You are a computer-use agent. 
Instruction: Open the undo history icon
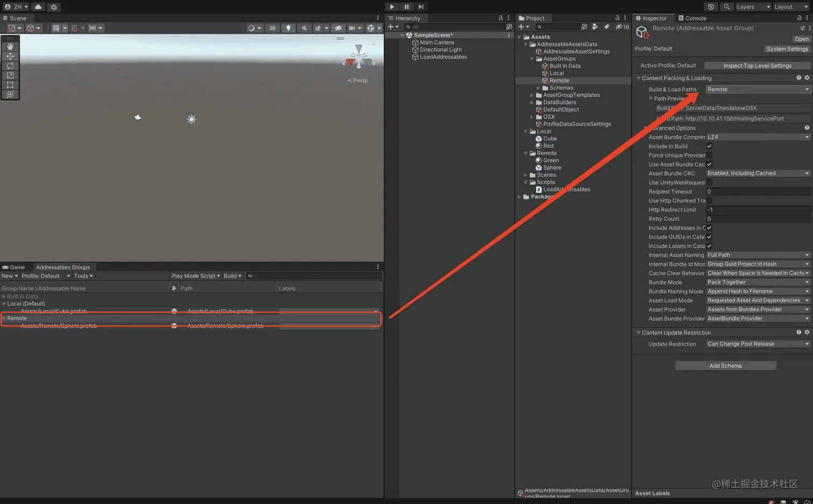(711, 7)
